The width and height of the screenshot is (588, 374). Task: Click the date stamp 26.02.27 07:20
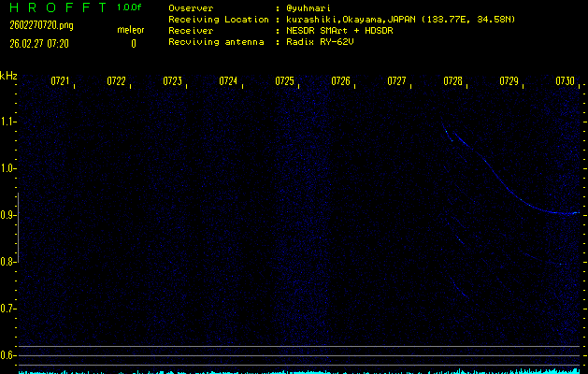(39, 44)
